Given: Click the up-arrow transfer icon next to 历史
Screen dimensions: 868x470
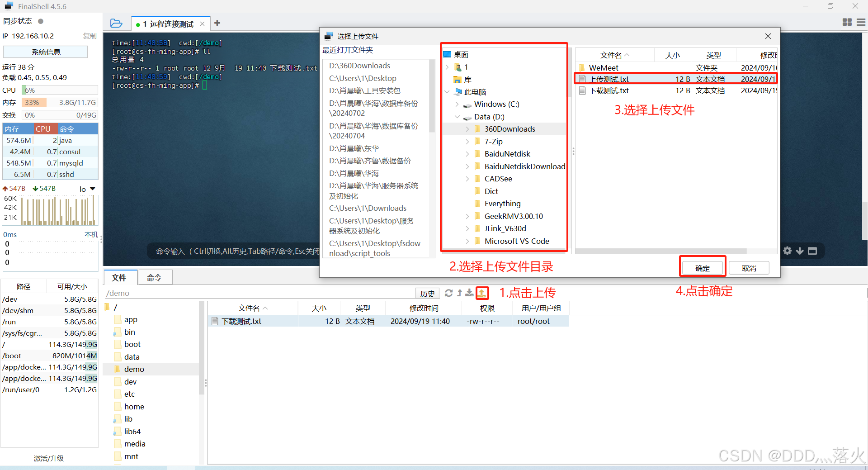Looking at the screenshot, I should pos(459,293).
